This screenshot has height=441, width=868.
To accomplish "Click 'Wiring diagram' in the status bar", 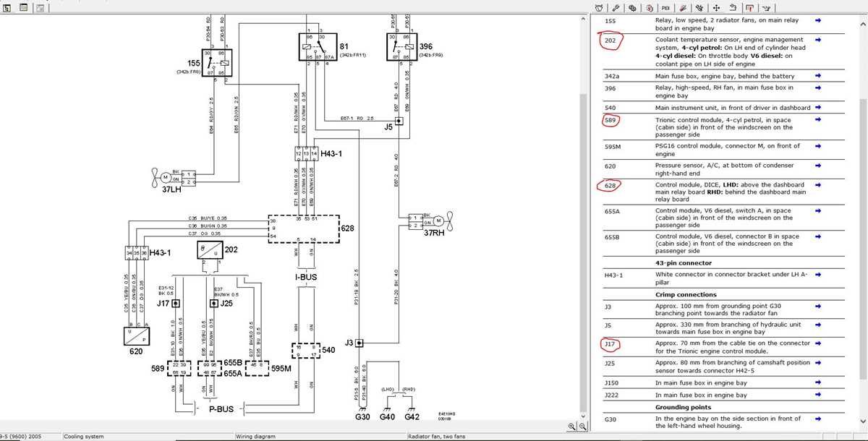I will [255, 437].
